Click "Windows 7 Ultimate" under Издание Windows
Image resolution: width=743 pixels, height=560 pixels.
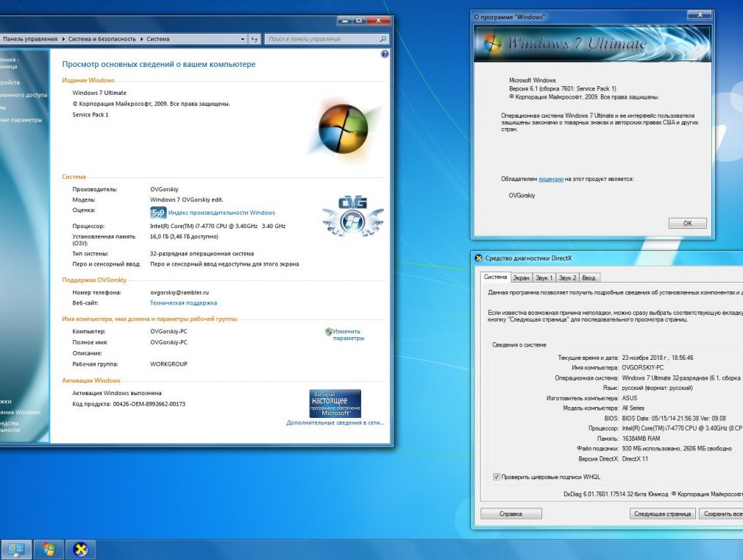point(99,93)
